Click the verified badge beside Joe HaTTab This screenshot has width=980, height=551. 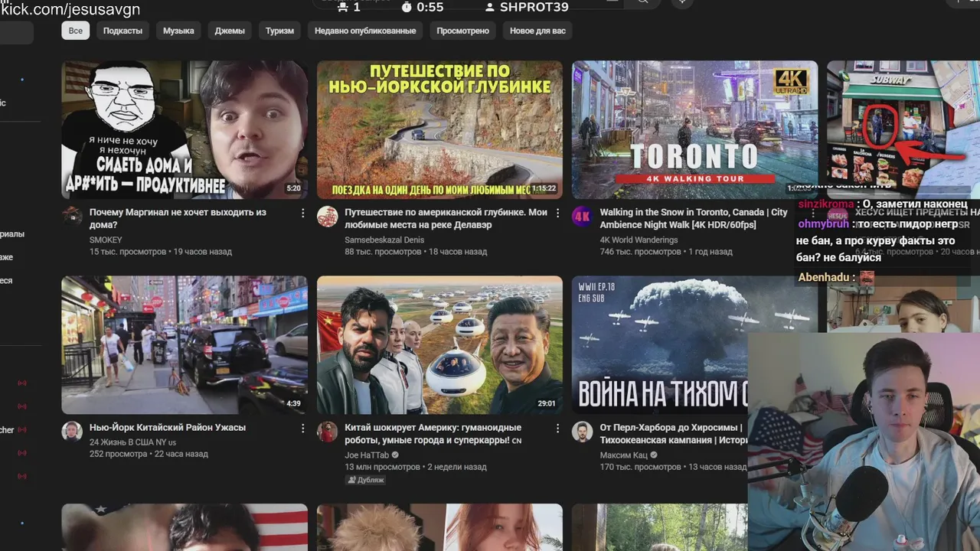pyautogui.click(x=396, y=455)
